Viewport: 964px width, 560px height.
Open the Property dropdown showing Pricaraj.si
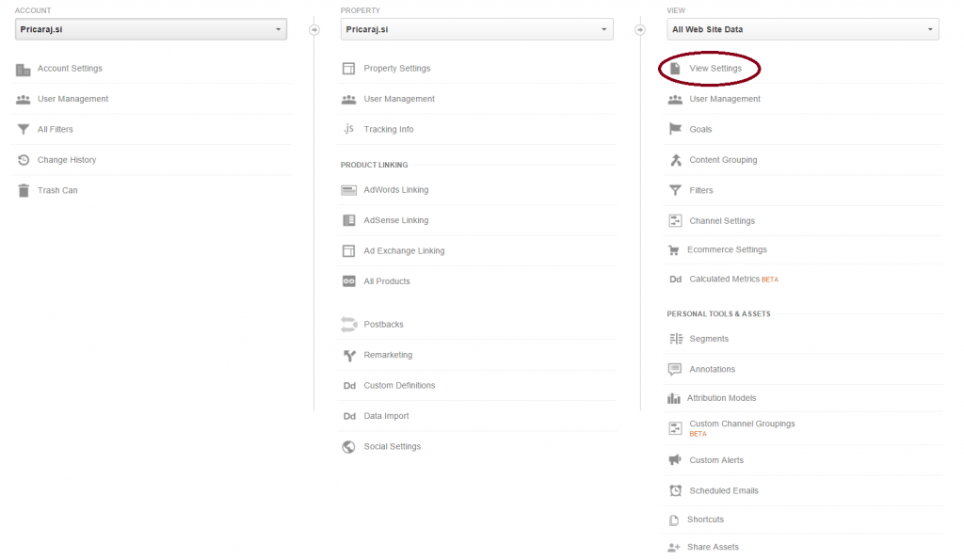click(x=476, y=30)
